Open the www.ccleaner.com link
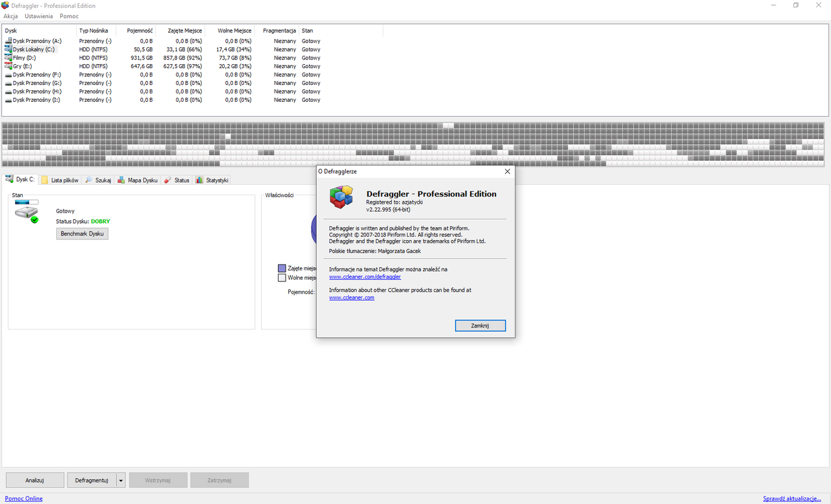Screen dimensions: 831x504 click(x=352, y=298)
